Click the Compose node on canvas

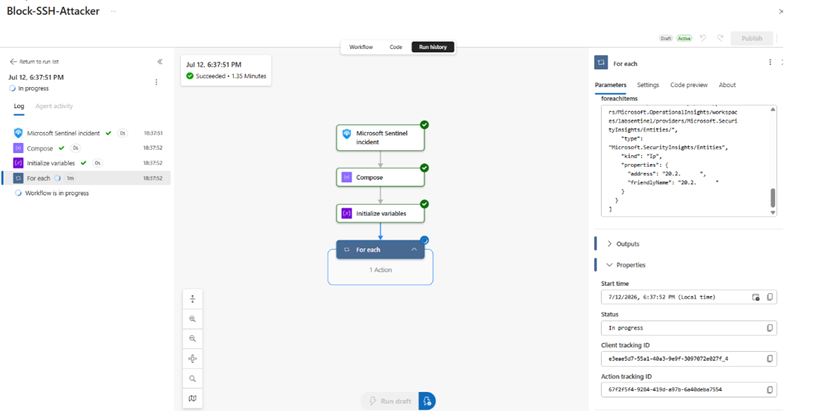tap(380, 177)
